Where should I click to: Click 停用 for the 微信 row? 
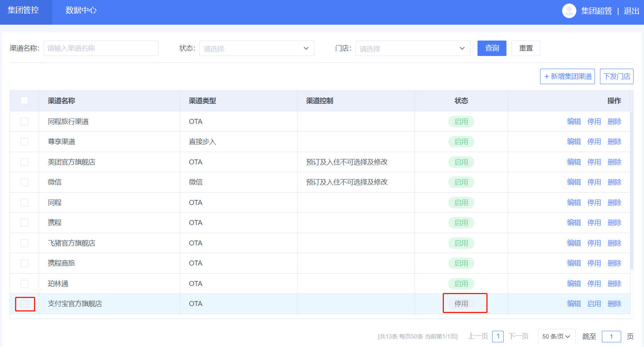click(x=594, y=182)
